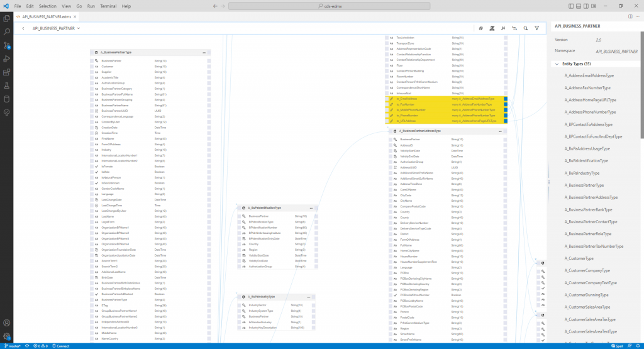Open the editor more actions ellipsis

[638, 17]
